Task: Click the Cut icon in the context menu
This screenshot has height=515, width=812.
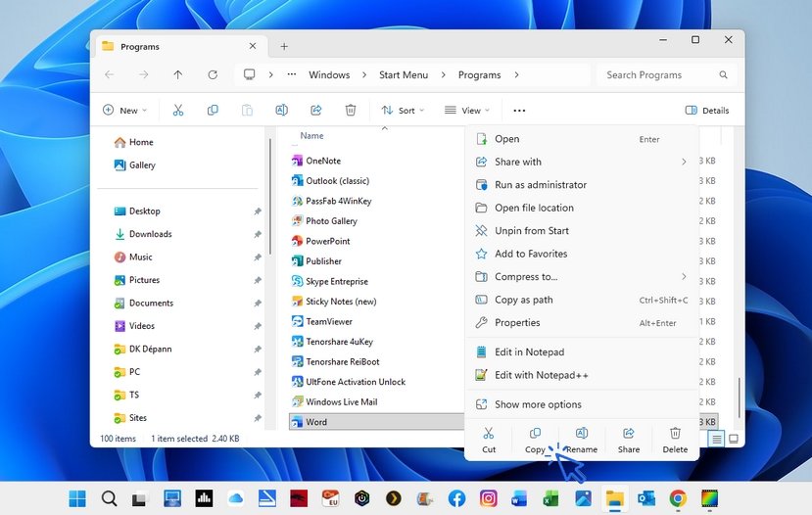Action: [x=489, y=433]
